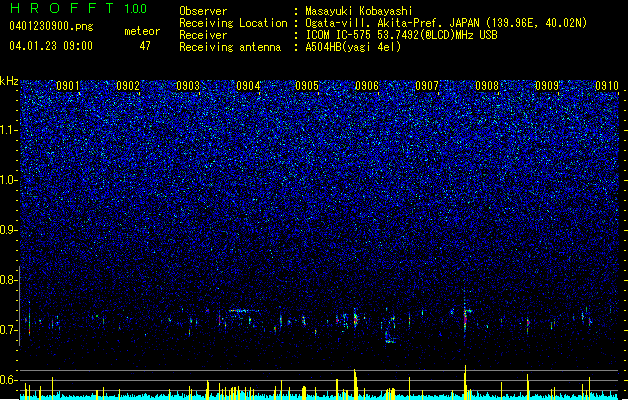
Task: Click the 0901 time marker
Action: tap(67, 86)
